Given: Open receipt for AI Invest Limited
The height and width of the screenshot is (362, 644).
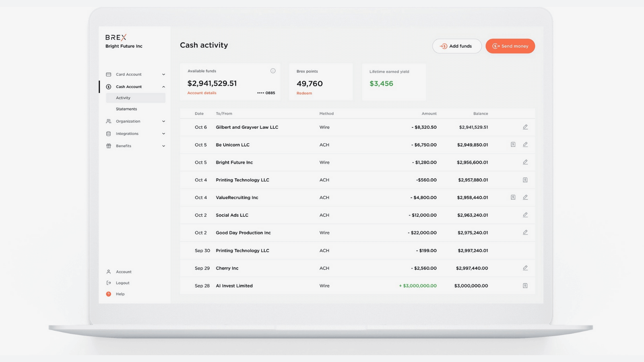Looking at the screenshot, I should pyautogui.click(x=525, y=286).
